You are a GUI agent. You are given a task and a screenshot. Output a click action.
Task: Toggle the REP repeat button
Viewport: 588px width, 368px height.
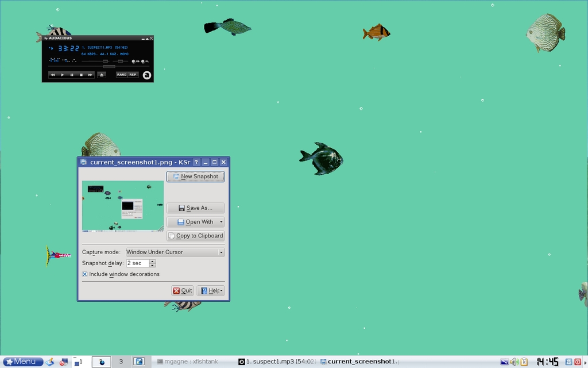(x=133, y=75)
